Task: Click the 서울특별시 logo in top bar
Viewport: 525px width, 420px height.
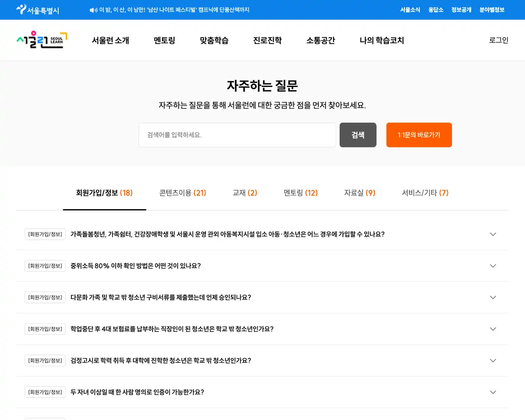Action: tap(38, 10)
